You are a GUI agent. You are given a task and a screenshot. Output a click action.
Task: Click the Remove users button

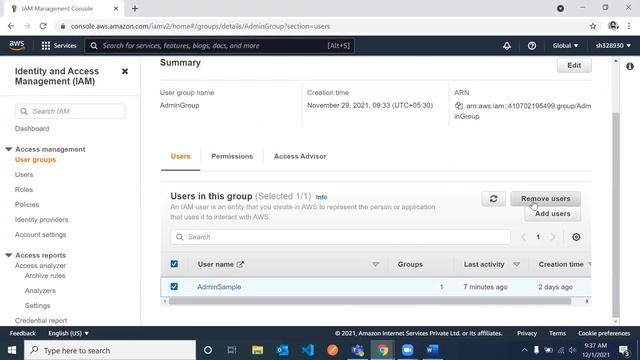[x=545, y=199]
